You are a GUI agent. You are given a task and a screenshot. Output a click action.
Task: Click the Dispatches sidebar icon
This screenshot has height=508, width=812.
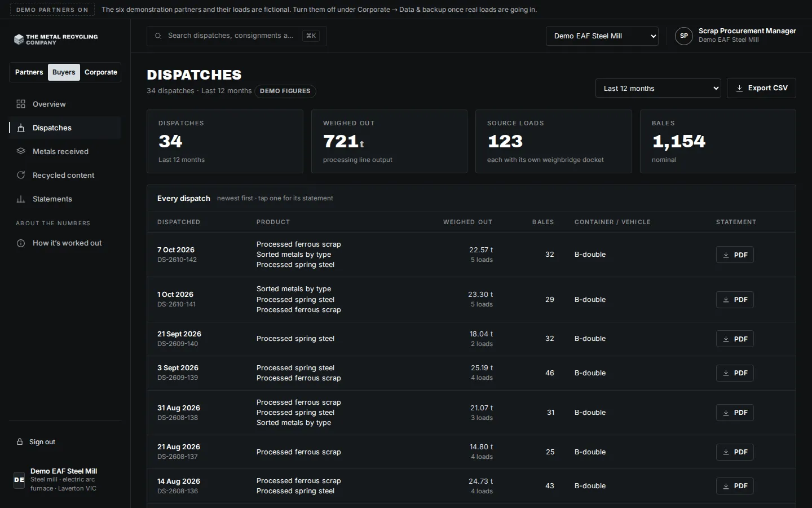(x=21, y=128)
